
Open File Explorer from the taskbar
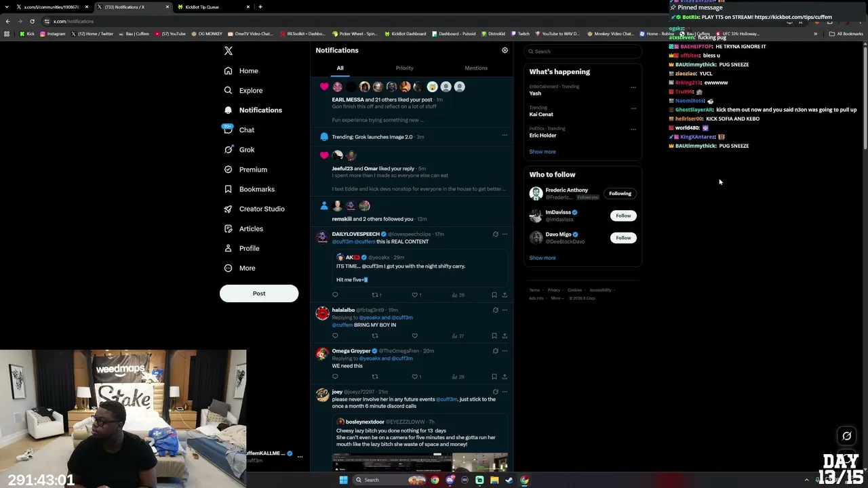tap(494, 480)
